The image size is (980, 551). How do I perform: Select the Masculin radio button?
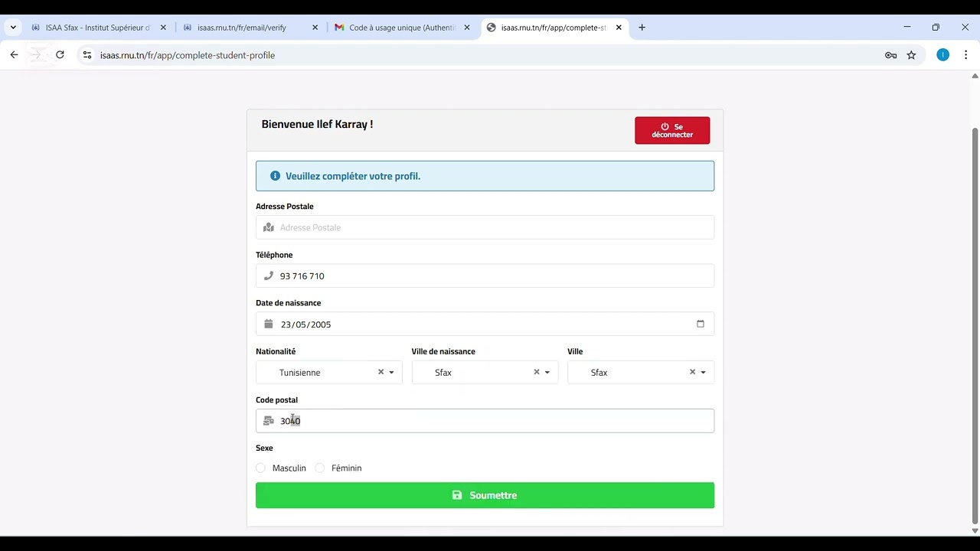[x=260, y=468]
